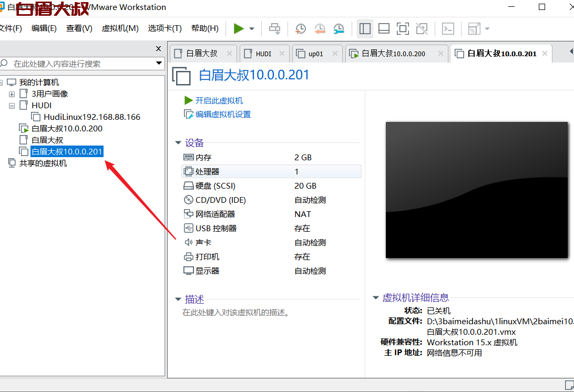This screenshot has width=574, height=392.
Task: Open the 文件(F) menu
Action: 11,28
